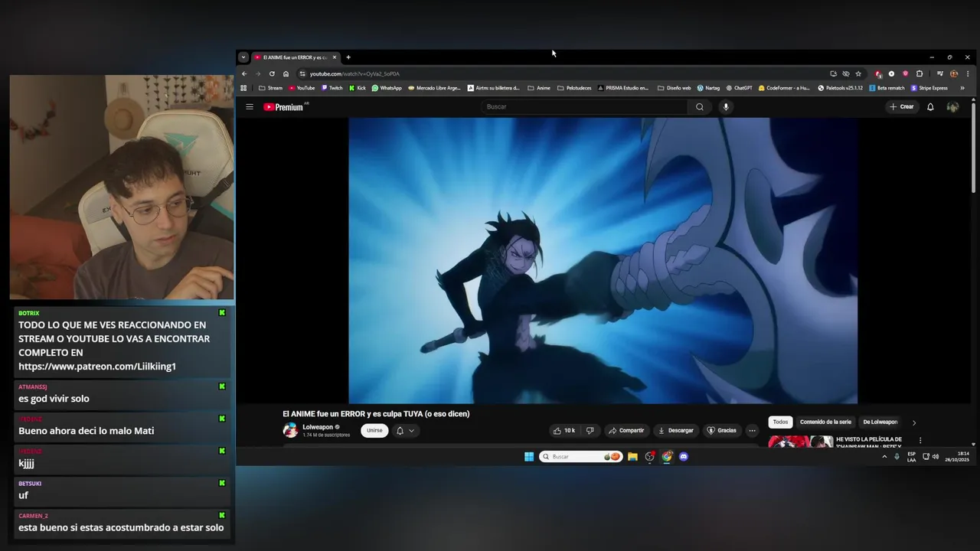980x551 pixels.
Task: Like the video with thumbs up
Action: click(564, 431)
